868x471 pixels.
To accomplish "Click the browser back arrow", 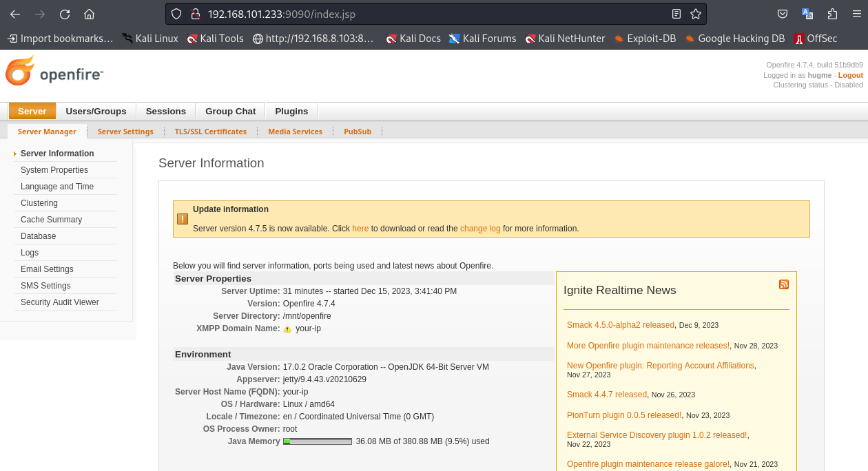I will pos(15,14).
